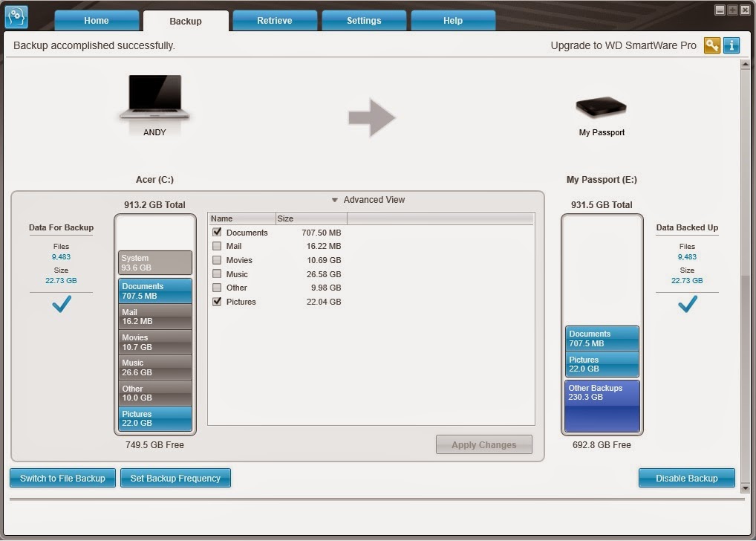This screenshot has width=756, height=541.
Task: Select the System 93.6 GB segment in Acer gauge
Action: point(154,262)
